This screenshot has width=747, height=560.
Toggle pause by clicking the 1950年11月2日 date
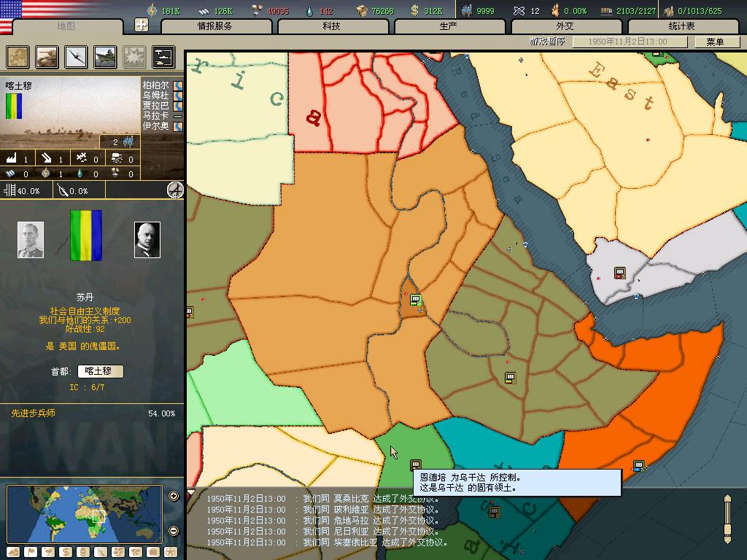click(629, 42)
